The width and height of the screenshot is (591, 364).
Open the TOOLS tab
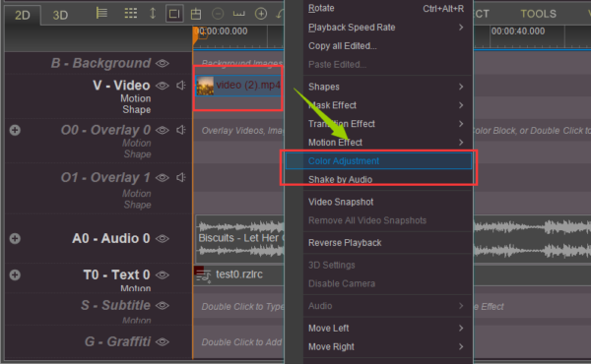pyautogui.click(x=538, y=14)
